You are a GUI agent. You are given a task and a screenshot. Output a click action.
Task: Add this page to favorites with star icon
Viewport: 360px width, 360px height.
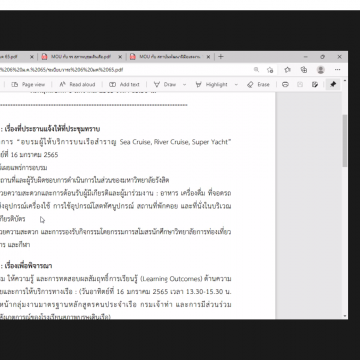coord(270,70)
